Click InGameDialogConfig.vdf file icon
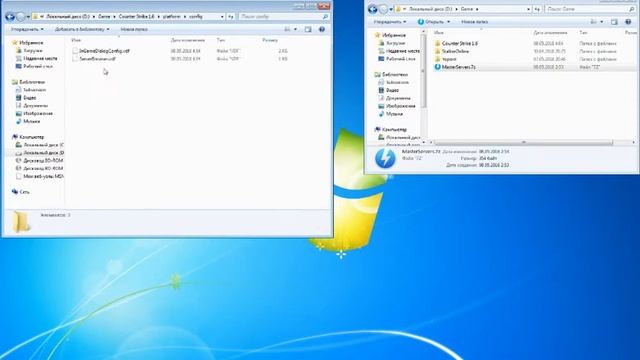The width and height of the screenshot is (640, 360). 75,51
